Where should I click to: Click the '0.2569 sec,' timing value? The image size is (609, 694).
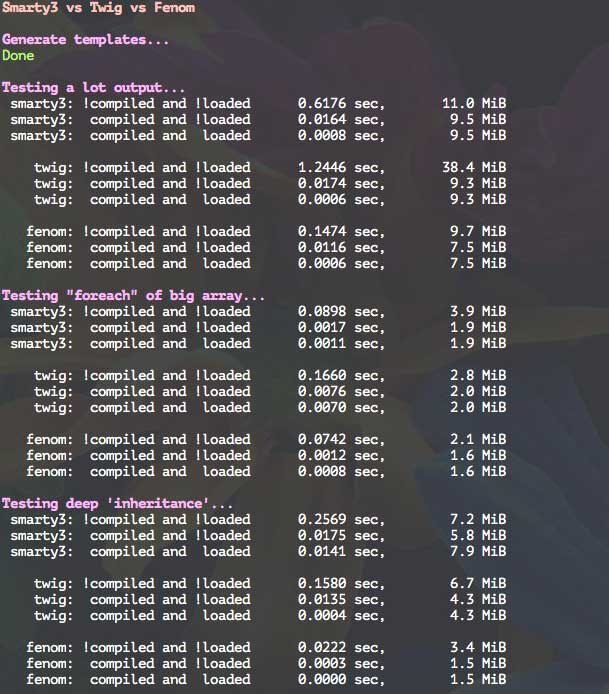click(x=341, y=520)
